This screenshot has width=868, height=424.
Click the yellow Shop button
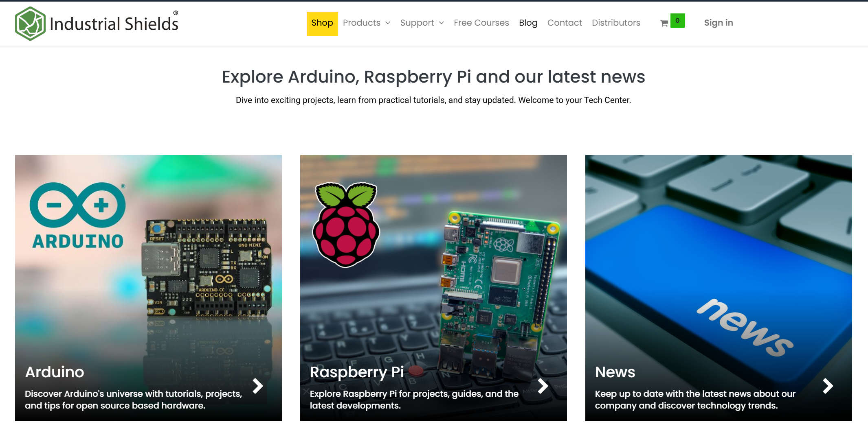pyautogui.click(x=322, y=24)
